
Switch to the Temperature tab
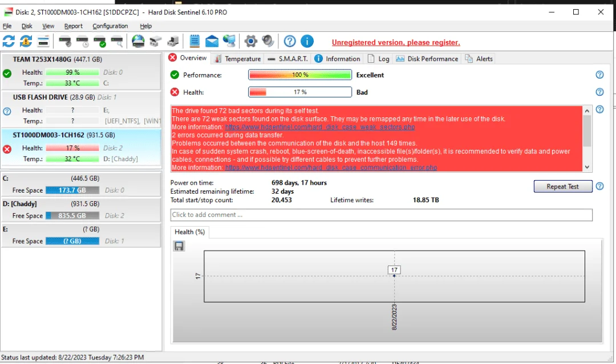tap(238, 59)
